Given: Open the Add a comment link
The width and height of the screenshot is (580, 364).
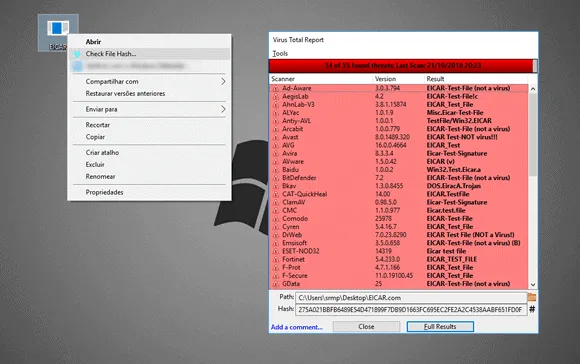Looking at the screenshot, I should coord(297,327).
